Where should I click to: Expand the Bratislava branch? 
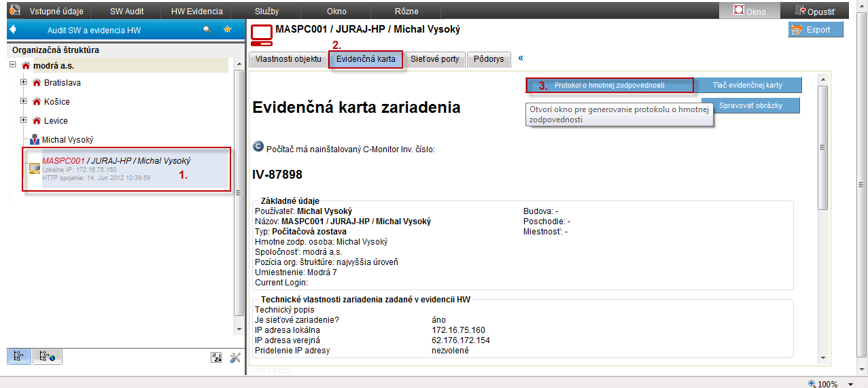[23, 83]
